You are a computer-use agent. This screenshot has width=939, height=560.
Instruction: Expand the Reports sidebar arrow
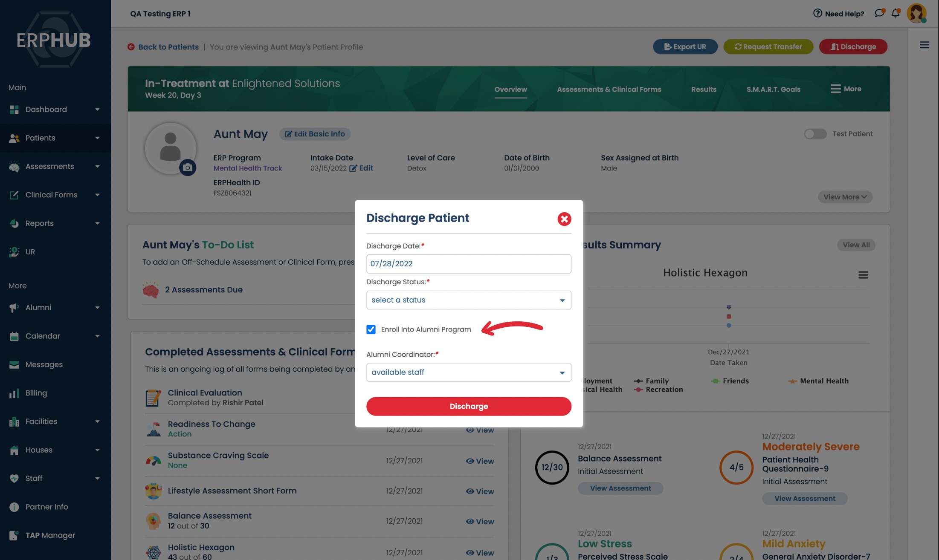97,223
